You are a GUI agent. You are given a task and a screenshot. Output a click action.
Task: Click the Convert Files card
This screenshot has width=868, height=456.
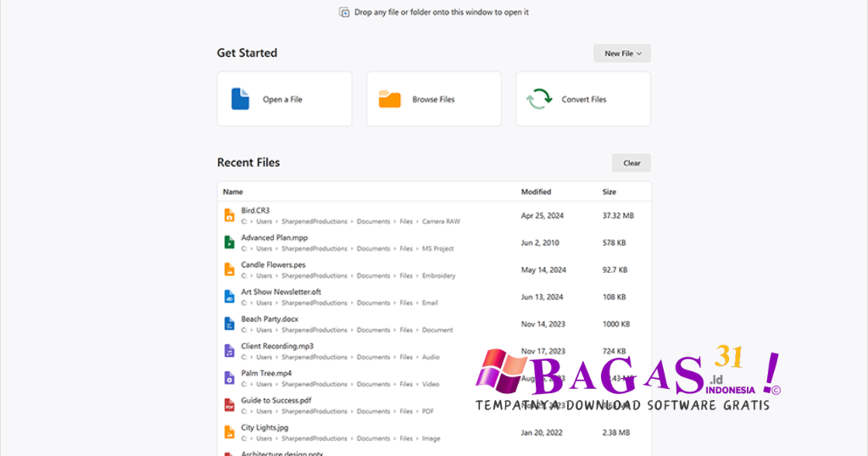[x=583, y=99]
